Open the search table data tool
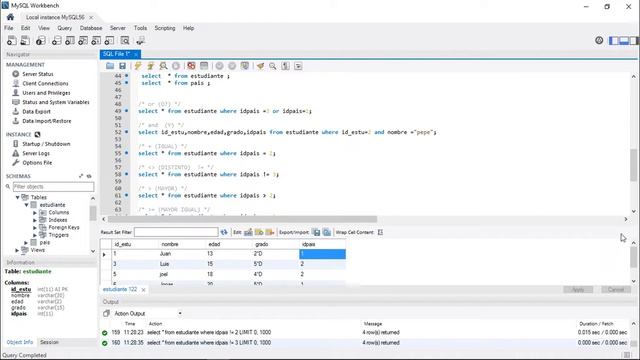The image size is (640, 360). point(125,40)
